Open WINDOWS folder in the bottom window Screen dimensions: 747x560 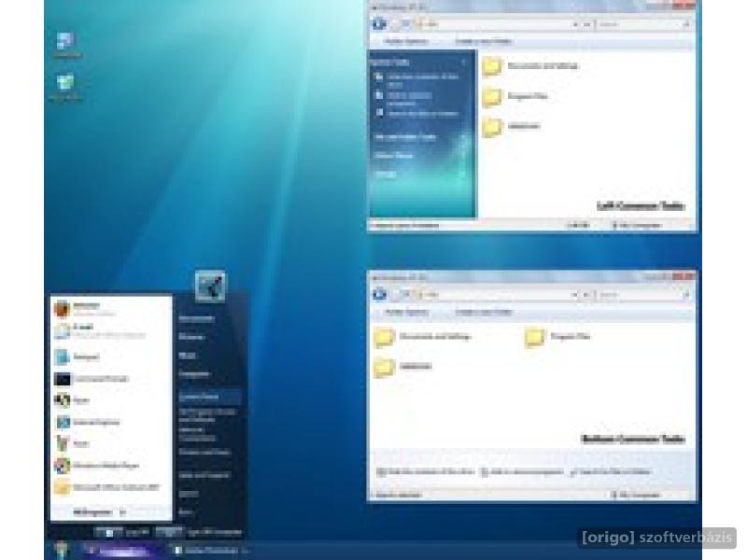[402, 367]
